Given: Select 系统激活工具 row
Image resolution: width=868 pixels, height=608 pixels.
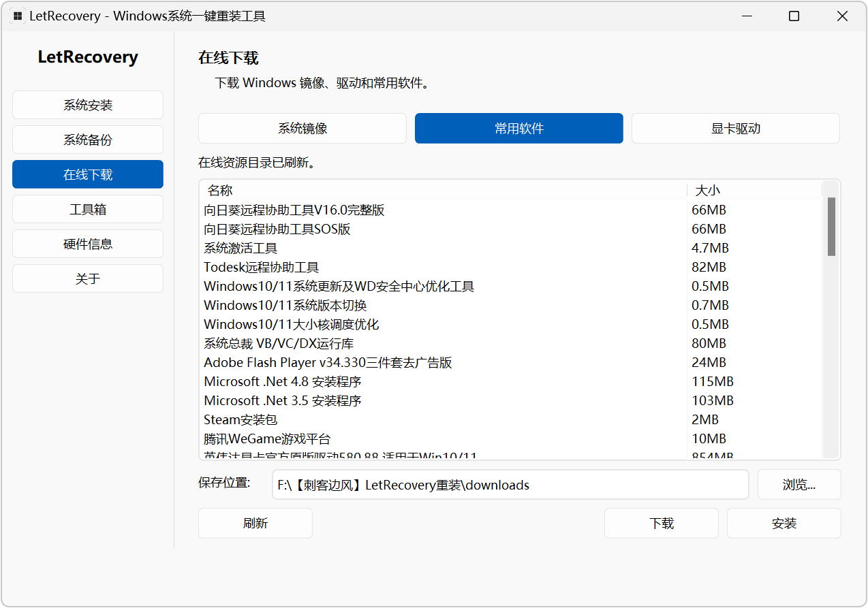Looking at the screenshot, I should click(x=511, y=248).
